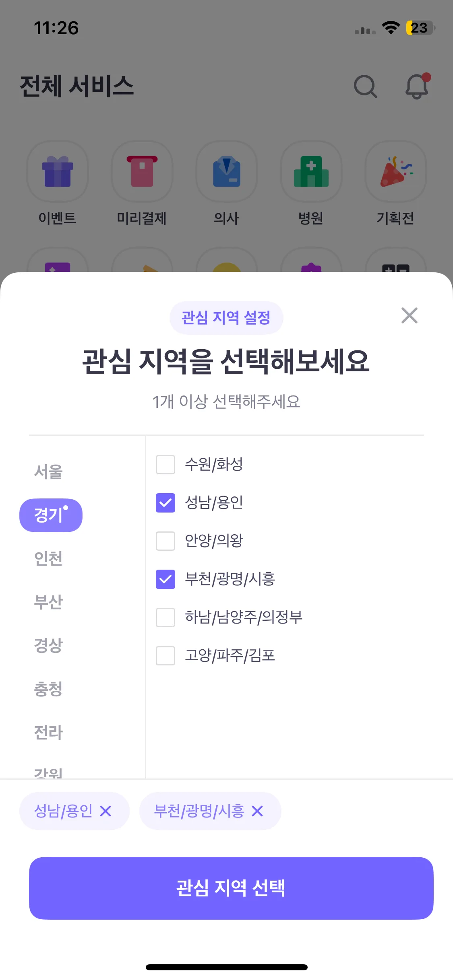Uncheck the 성남/용인 checkbox
The image size is (453, 980).
165,503
